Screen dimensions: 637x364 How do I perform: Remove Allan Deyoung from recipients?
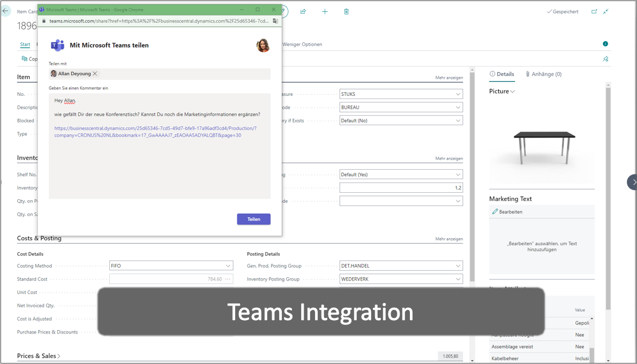[x=95, y=73]
